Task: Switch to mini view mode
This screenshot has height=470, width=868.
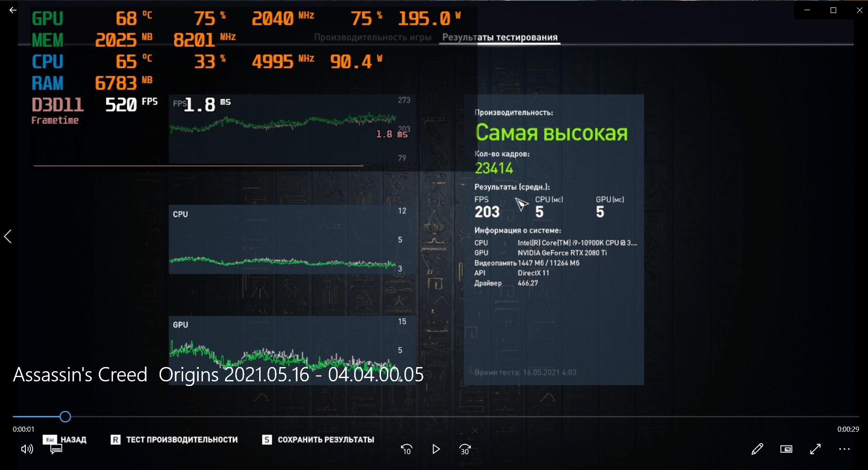Action: pos(786,449)
